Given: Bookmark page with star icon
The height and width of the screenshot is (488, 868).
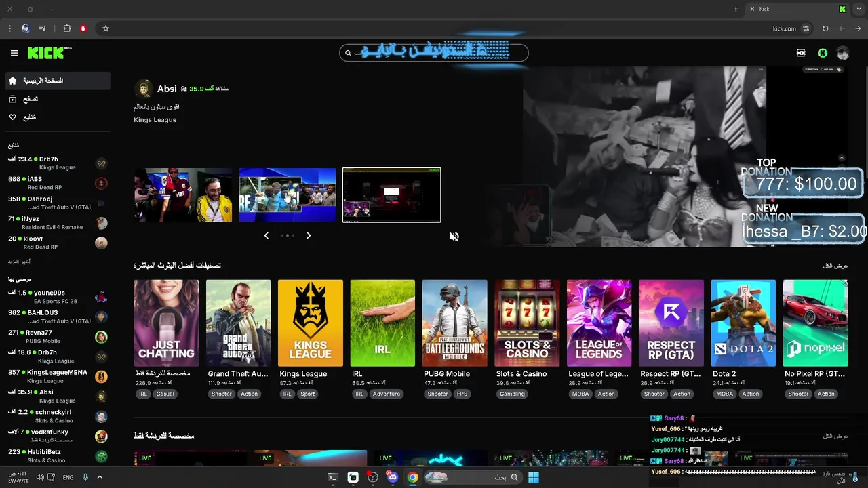Looking at the screenshot, I should [x=106, y=28].
